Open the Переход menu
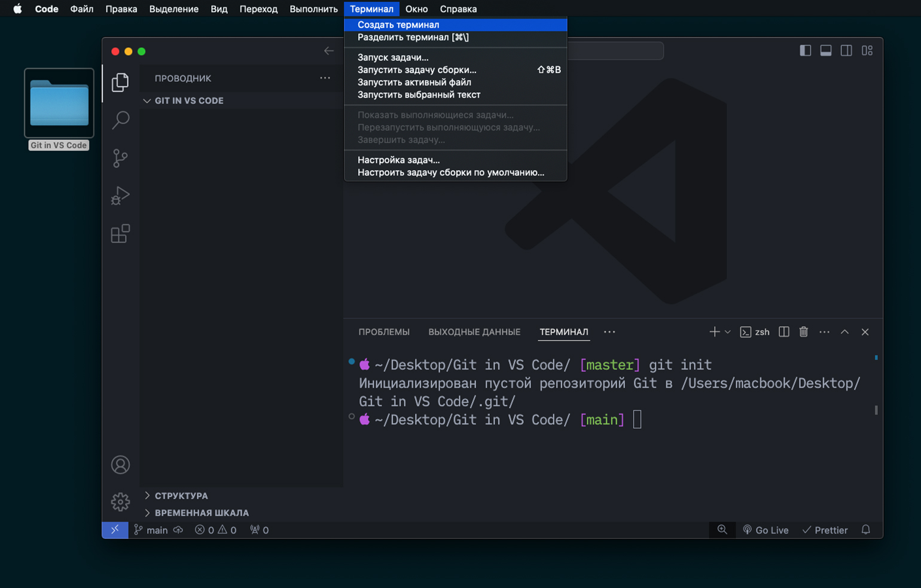The width and height of the screenshot is (921, 588). pos(258,9)
